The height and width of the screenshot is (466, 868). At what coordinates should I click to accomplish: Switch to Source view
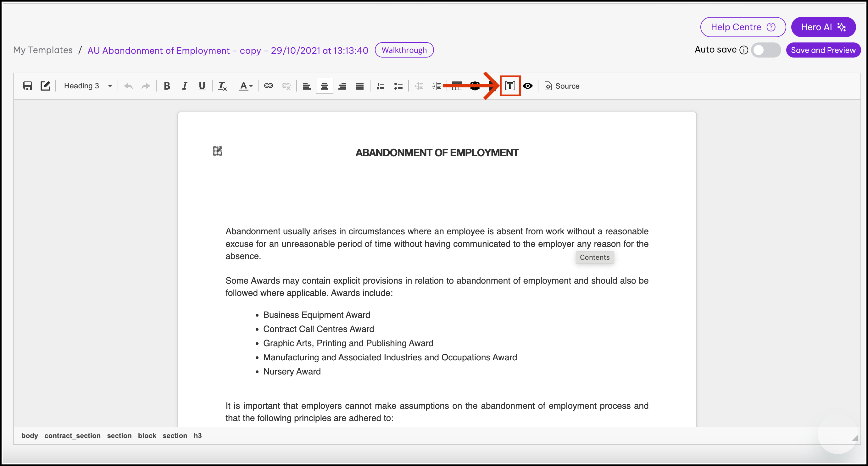(562, 86)
